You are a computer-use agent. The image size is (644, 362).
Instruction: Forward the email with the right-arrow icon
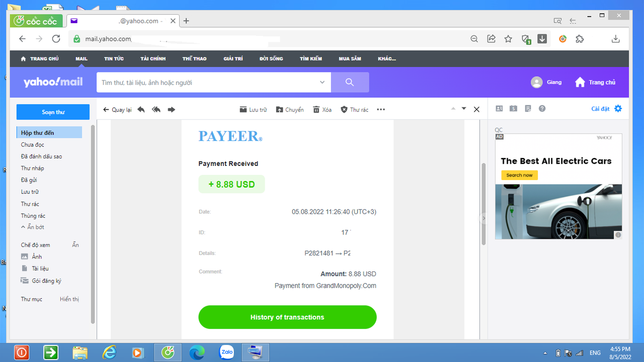172,109
